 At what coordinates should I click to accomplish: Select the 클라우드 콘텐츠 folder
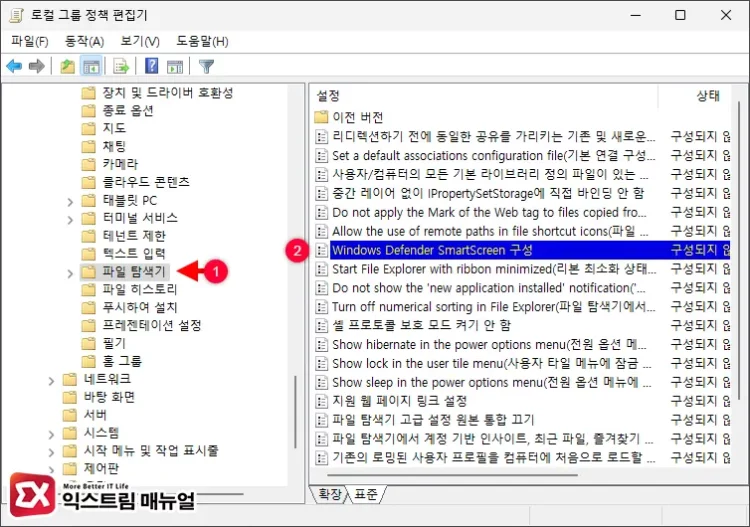(x=146, y=182)
